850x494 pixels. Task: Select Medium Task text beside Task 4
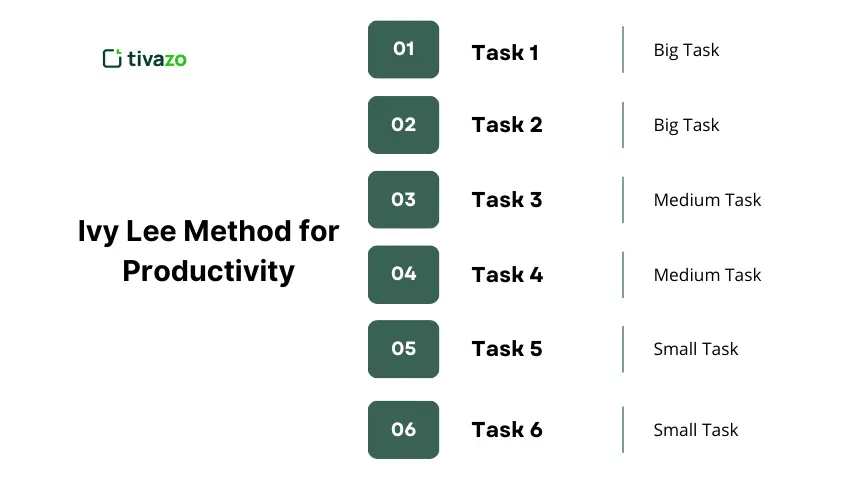click(707, 275)
